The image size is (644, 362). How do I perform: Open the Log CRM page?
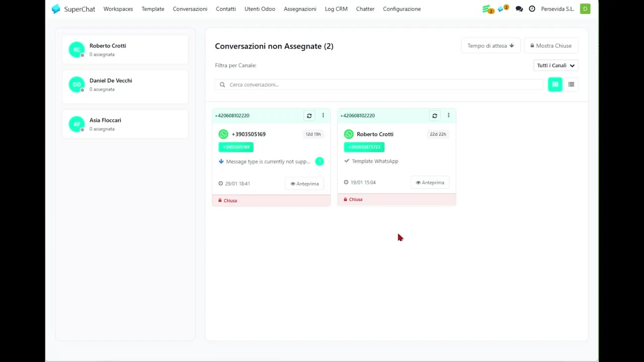tap(336, 9)
